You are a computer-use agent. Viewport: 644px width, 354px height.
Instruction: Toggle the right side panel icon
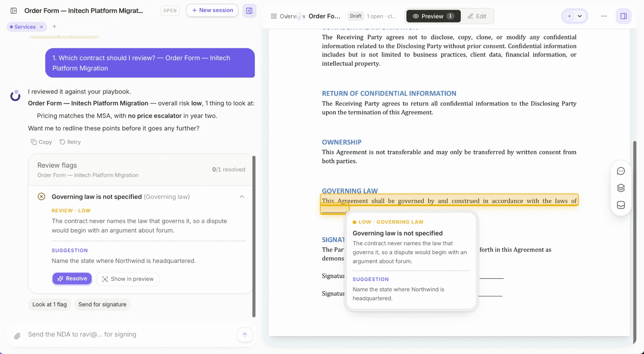(624, 16)
